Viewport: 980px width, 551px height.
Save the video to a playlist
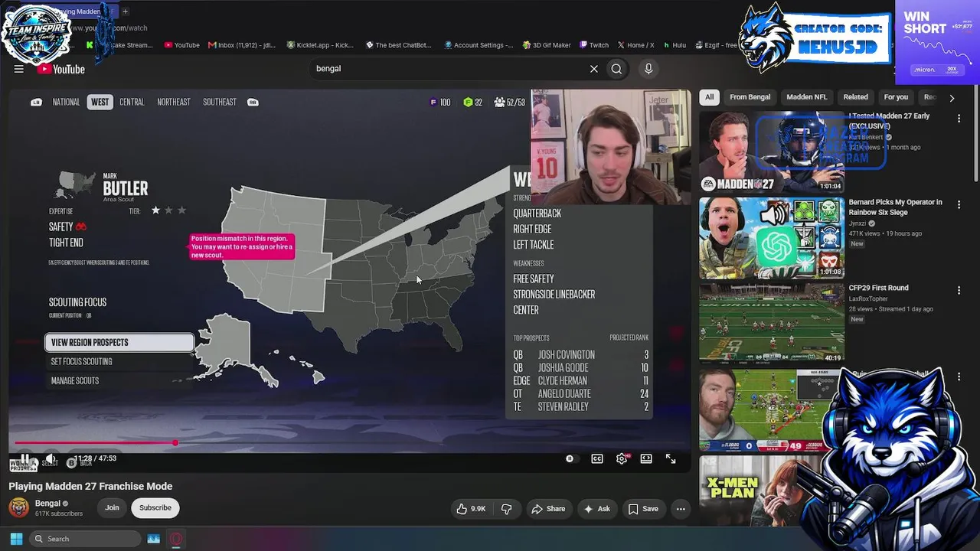[643, 509]
